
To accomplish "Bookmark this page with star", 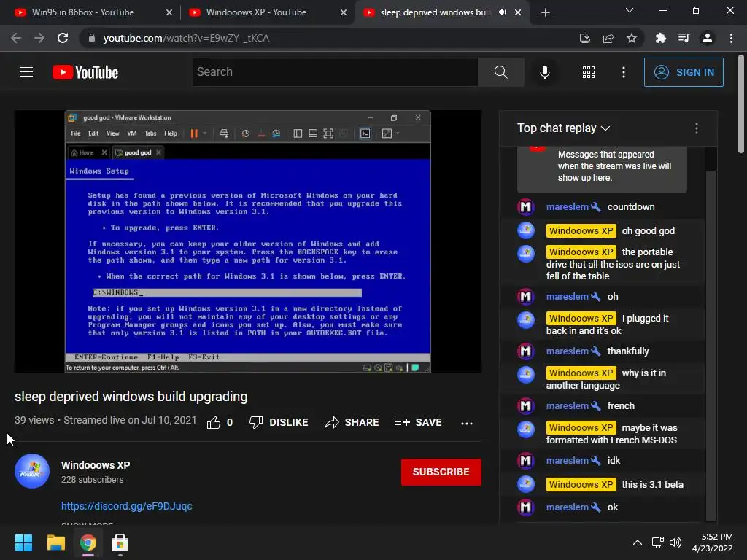I will click(632, 38).
